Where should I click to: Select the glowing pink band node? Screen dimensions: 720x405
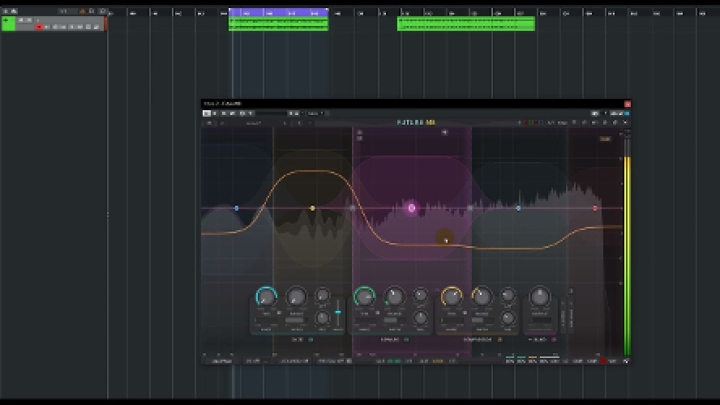coord(411,208)
